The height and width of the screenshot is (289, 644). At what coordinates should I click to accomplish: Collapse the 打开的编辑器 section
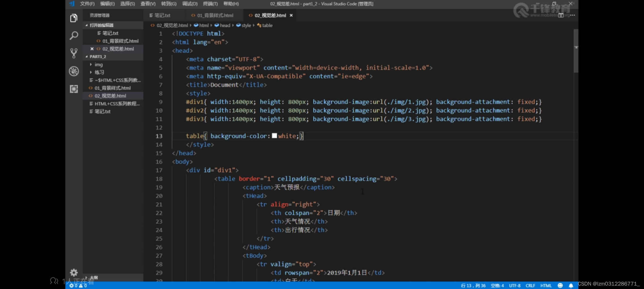(113, 25)
